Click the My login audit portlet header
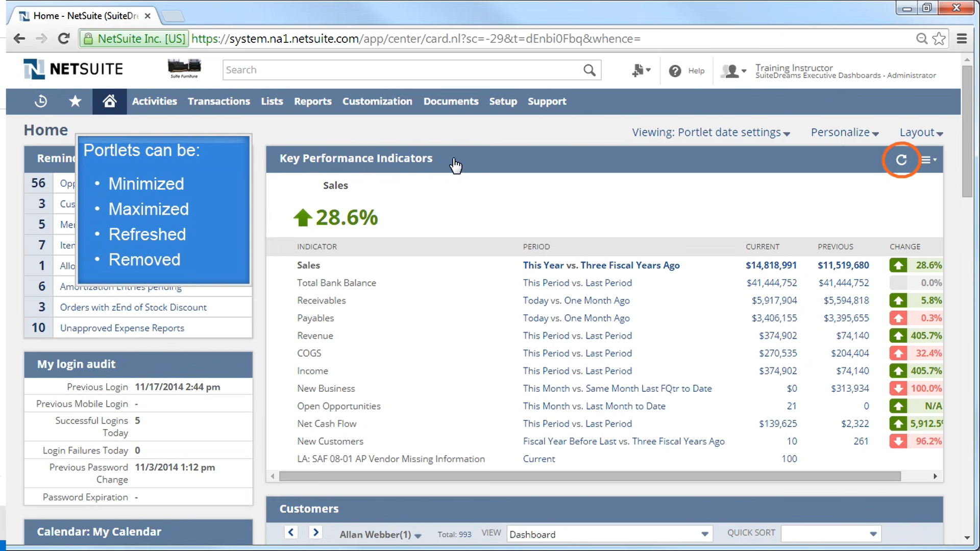980x551 pixels. [x=138, y=364]
